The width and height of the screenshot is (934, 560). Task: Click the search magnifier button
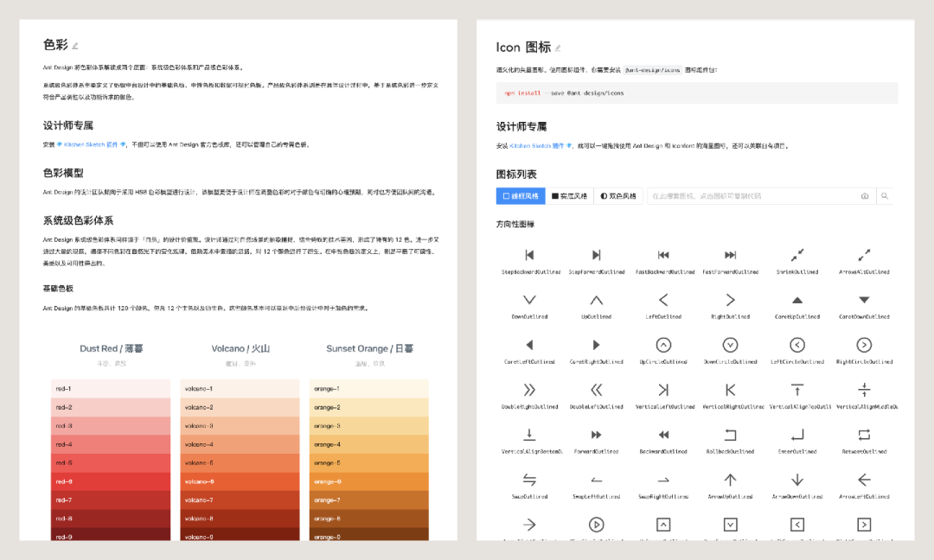click(x=886, y=196)
